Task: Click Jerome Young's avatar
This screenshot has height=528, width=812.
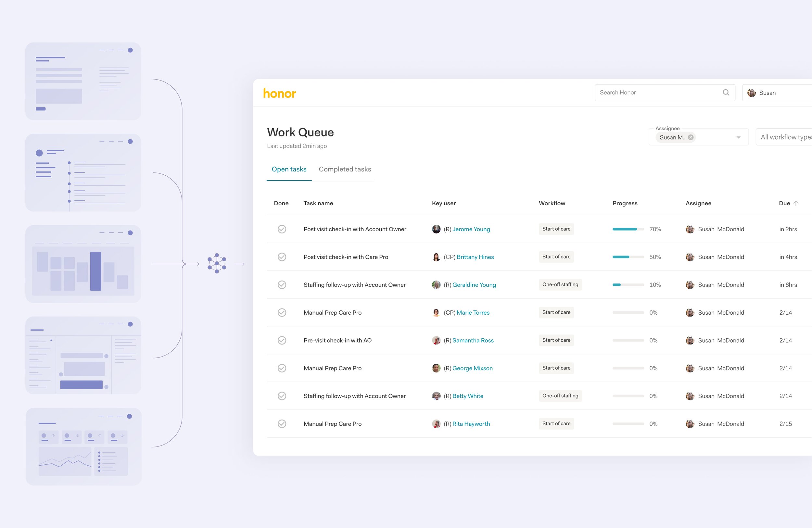Action: click(x=436, y=229)
